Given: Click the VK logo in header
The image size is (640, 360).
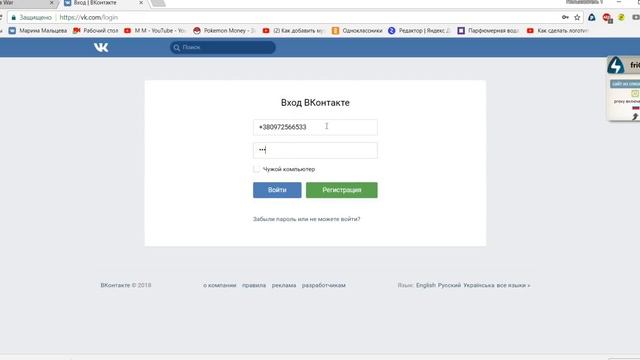Looking at the screenshot, I should point(101,47).
